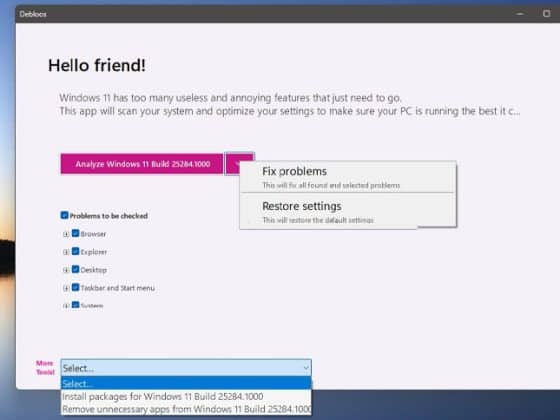Uncheck the Explorer checkbox
Image resolution: width=560 pixels, height=420 pixels.
75,251
